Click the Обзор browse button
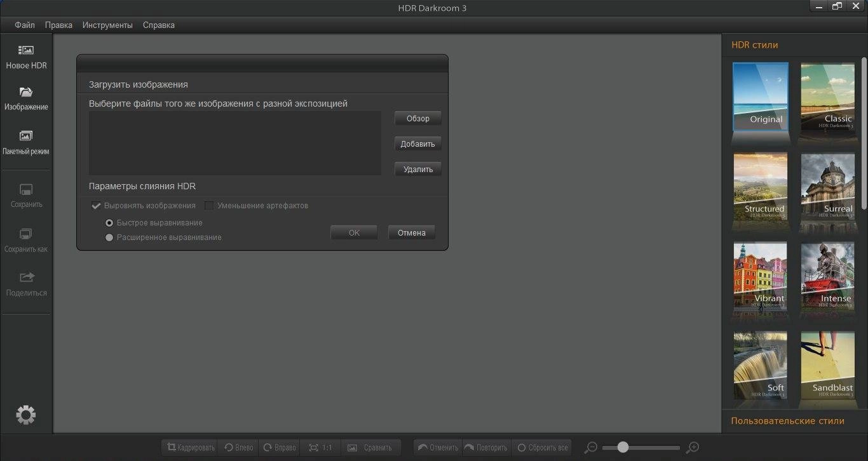 pos(418,118)
